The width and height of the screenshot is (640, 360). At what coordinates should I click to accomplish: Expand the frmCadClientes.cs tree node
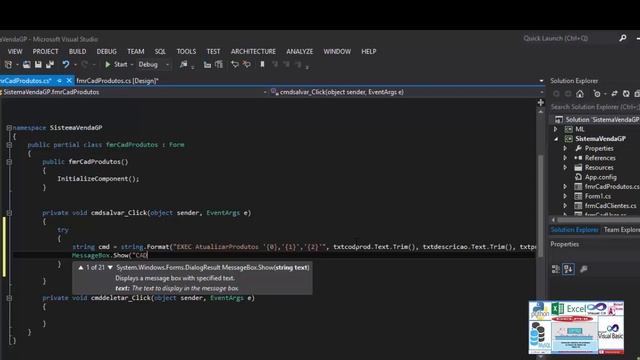[565, 206]
